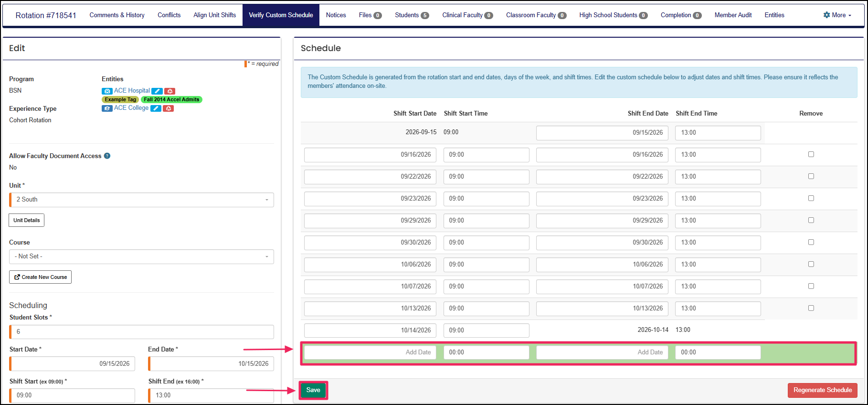The height and width of the screenshot is (405, 868).
Task: Open the ACE College link
Action: click(x=131, y=108)
